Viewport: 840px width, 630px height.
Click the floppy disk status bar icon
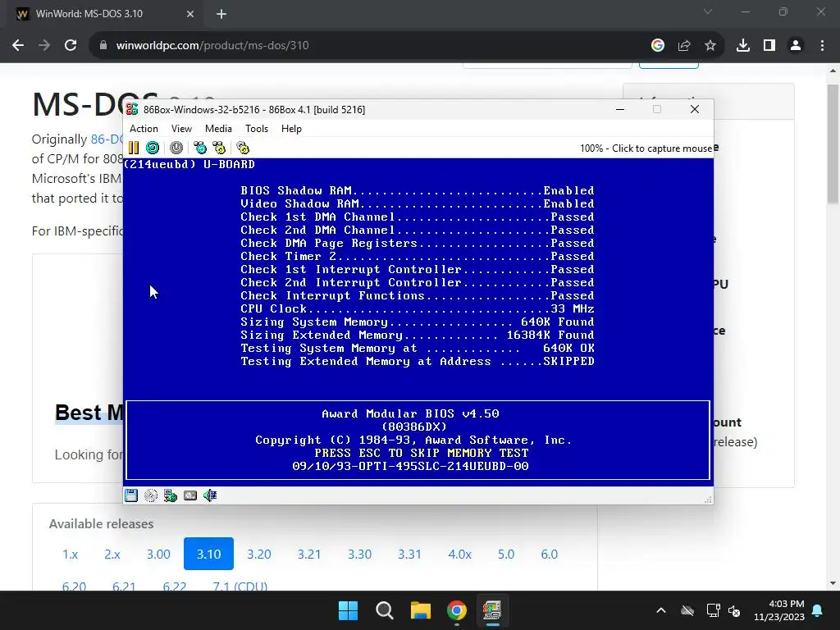[131, 495]
